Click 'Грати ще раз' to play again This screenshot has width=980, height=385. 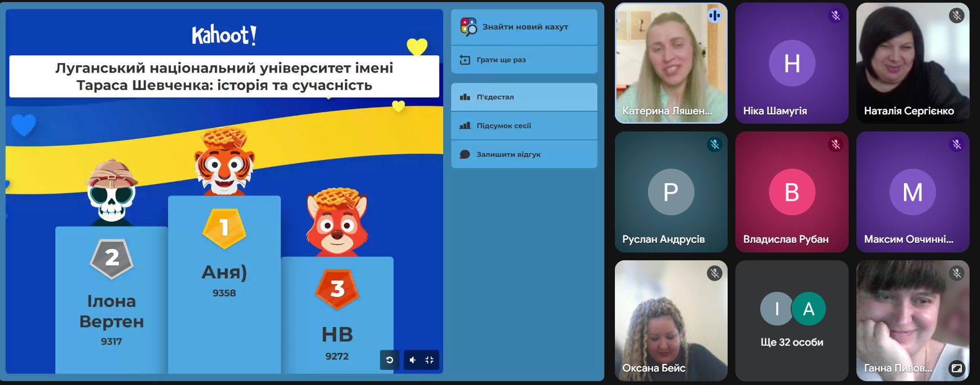(x=524, y=60)
